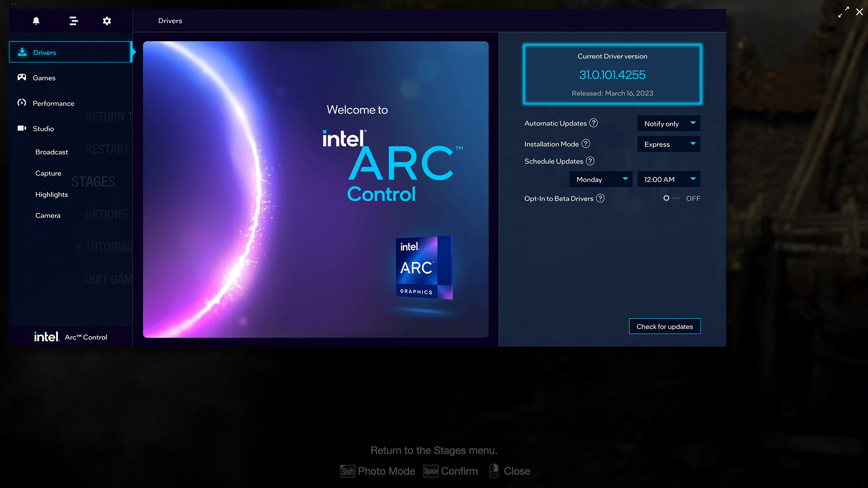
Task: Toggle Opt-In to Beta Drivers switch
Action: [672, 198]
